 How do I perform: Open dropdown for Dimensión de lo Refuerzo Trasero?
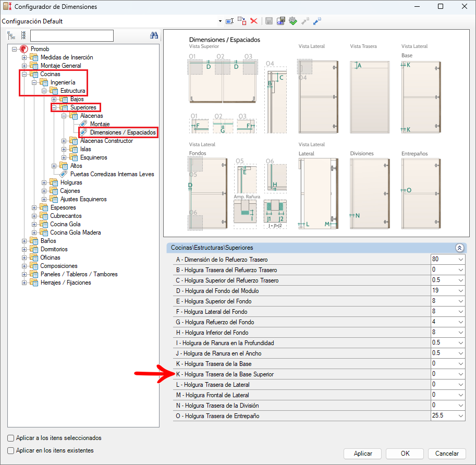point(460,260)
